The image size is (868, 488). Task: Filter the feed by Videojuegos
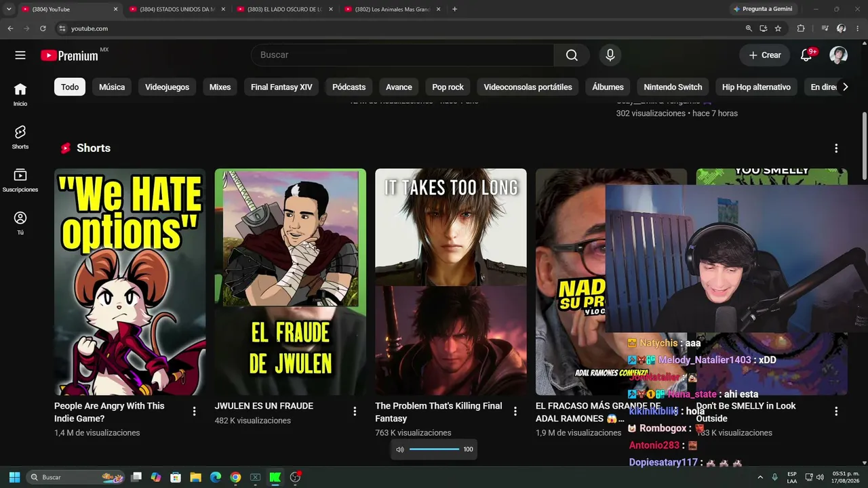pos(167,87)
